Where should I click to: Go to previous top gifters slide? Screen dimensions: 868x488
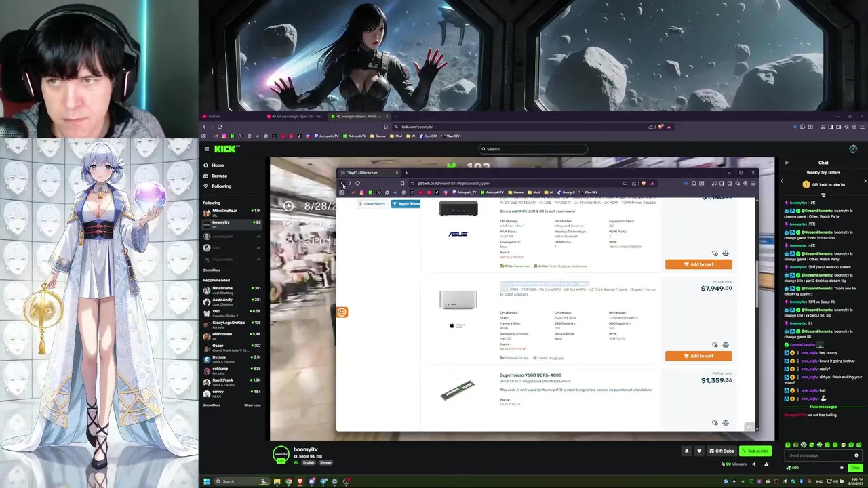click(781, 181)
